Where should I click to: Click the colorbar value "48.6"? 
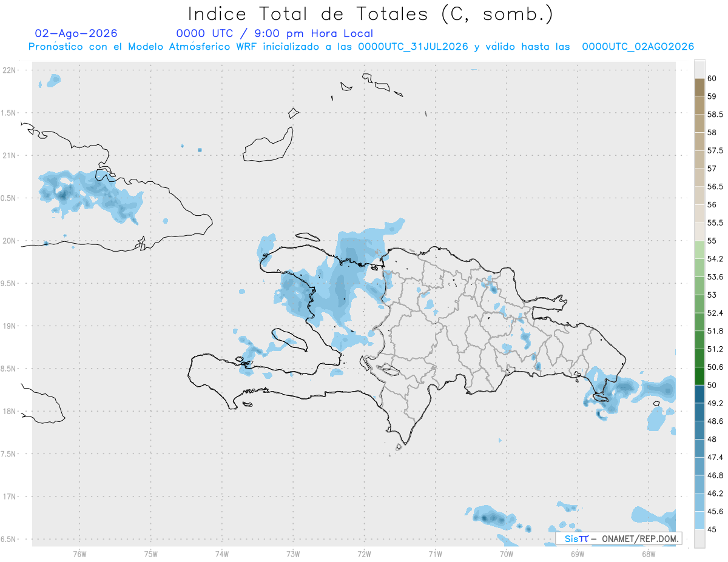click(x=715, y=421)
